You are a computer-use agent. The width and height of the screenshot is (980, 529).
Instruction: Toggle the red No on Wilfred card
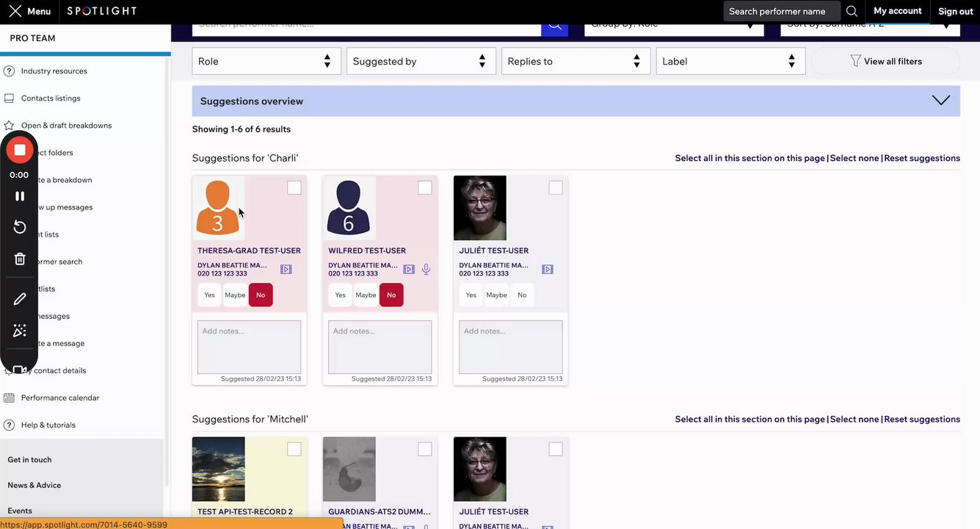pos(391,295)
